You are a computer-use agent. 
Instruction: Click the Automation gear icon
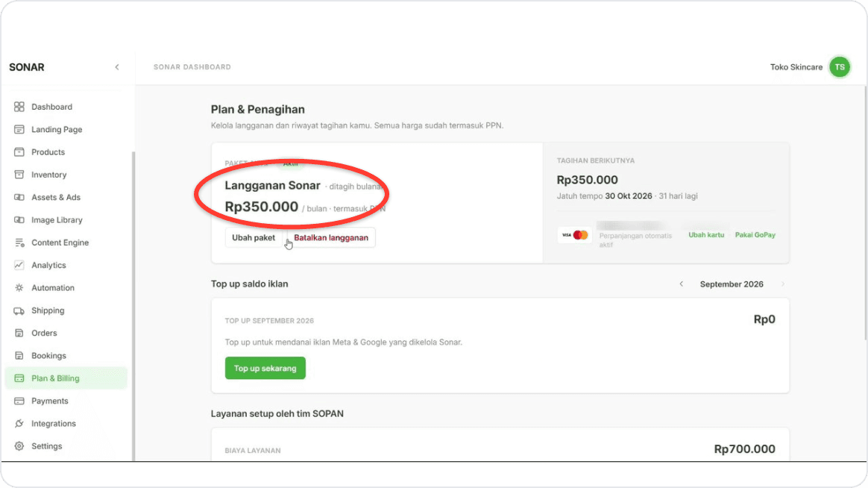point(19,288)
